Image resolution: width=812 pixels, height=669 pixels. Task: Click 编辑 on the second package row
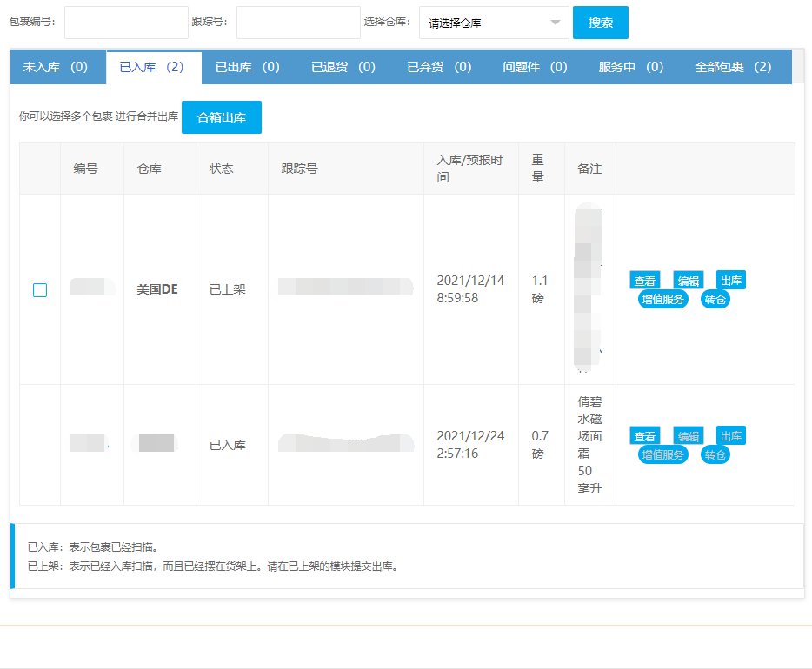pos(688,435)
